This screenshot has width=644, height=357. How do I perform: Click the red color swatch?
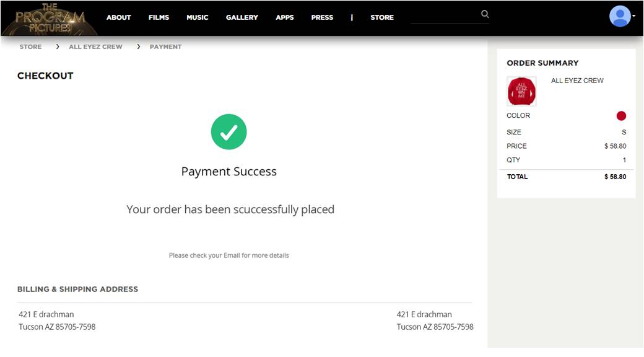(x=621, y=115)
